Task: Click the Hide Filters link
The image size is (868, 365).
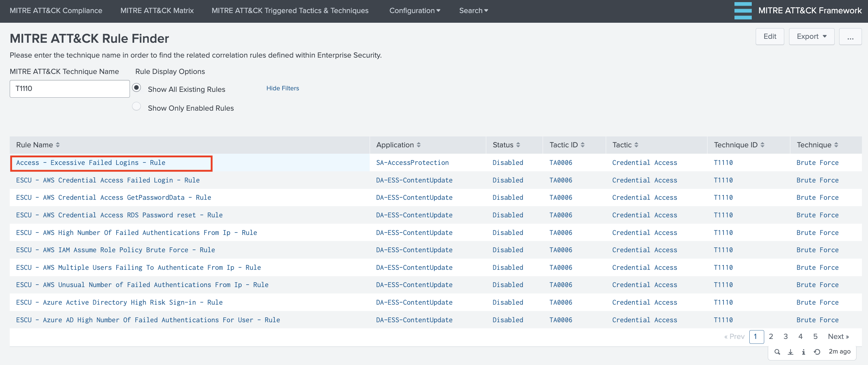Action: (282, 88)
